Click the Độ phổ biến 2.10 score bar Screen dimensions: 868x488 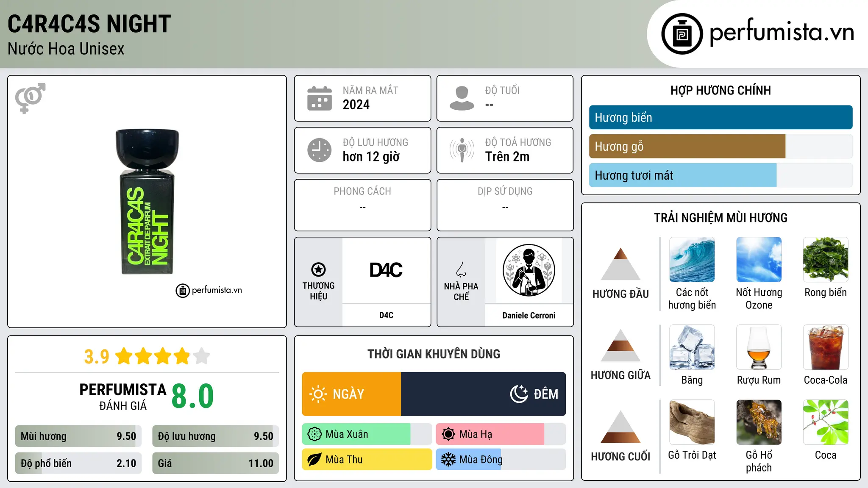pos(78,463)
